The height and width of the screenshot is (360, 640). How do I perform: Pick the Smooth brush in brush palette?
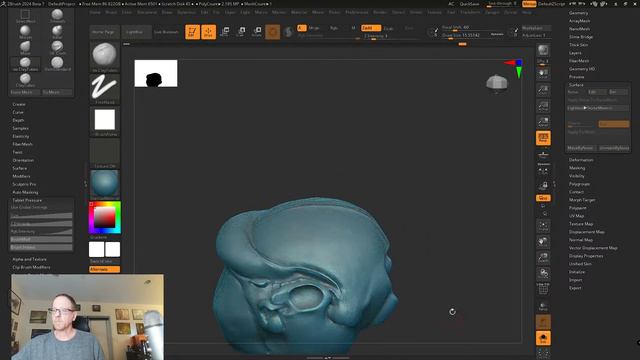click(57, 16)
